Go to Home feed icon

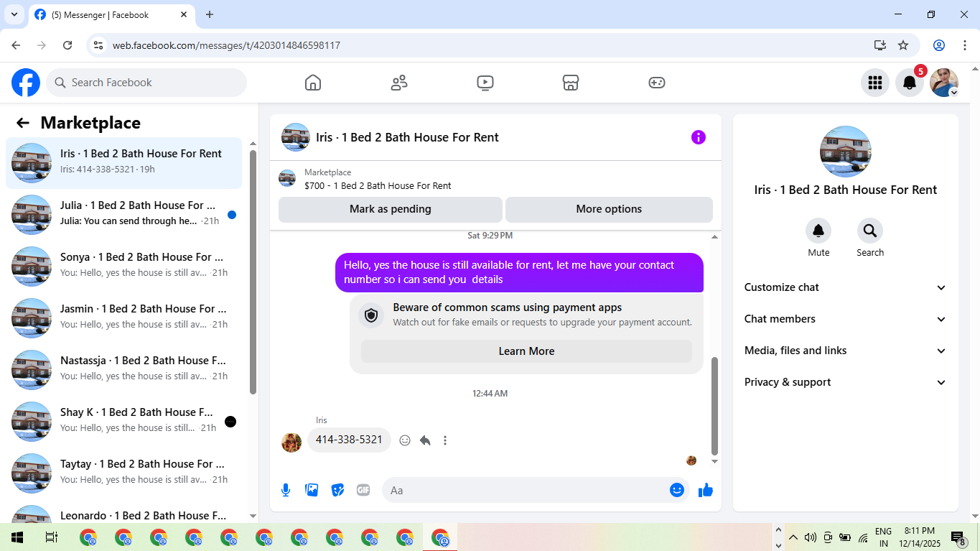pos(313,83)
